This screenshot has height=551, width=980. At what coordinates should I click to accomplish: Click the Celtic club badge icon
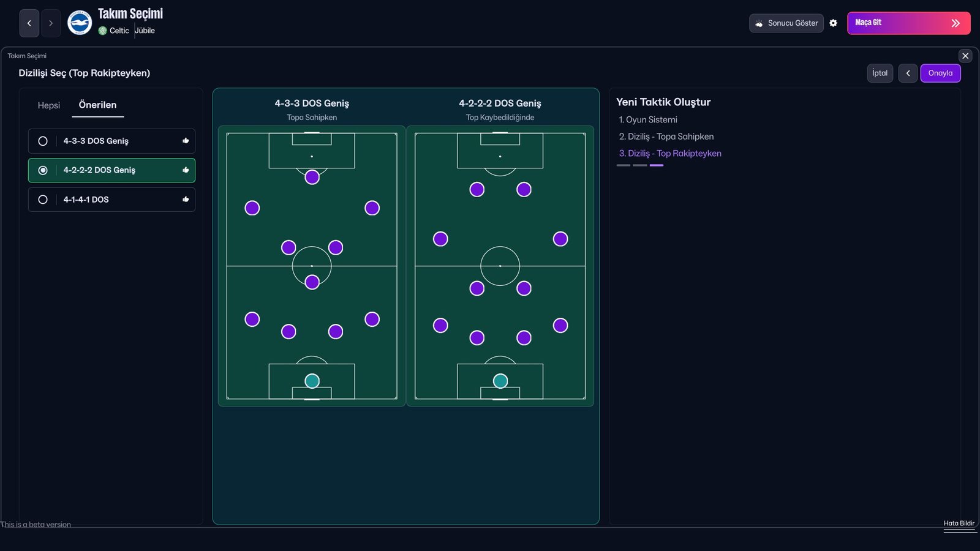pyautogui.click(x=104, y=30)
